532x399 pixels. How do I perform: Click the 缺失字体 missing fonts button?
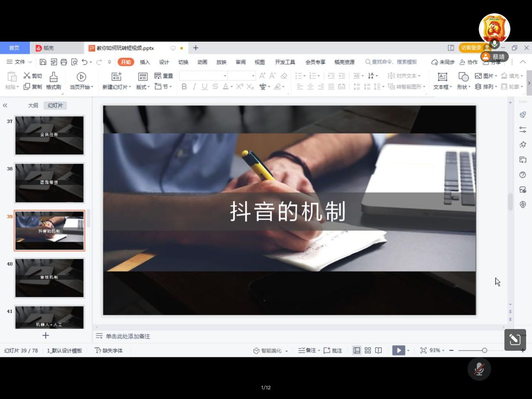coord(109,351)
